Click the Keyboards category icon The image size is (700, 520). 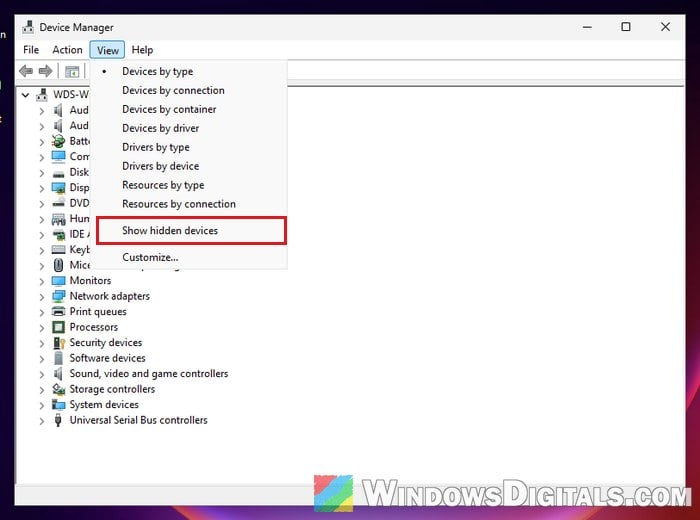point(58,250)
